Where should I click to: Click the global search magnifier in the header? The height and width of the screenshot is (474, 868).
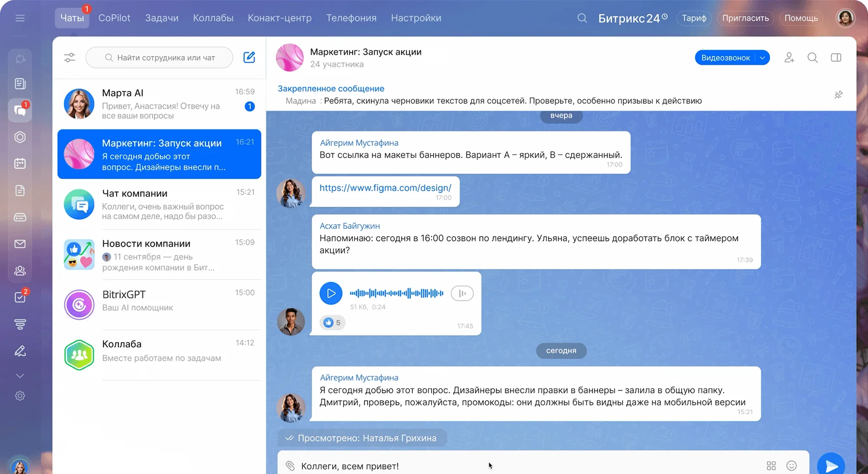coord(582,18)
